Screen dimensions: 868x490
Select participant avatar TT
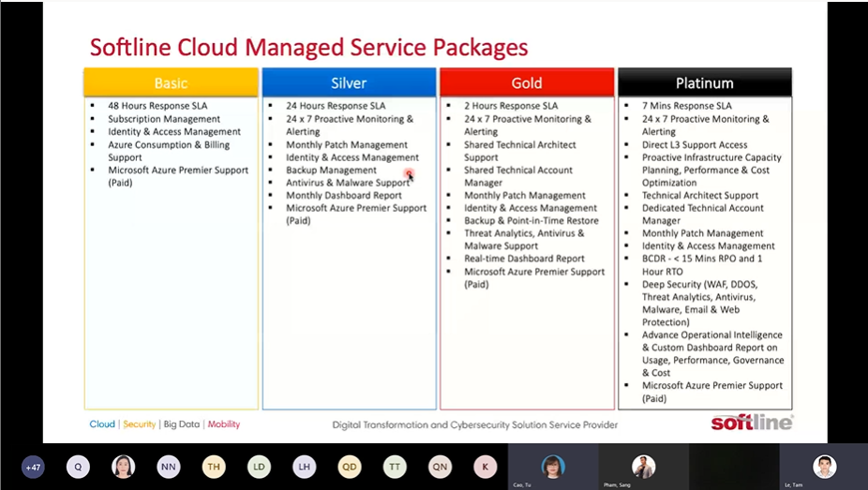click(x=395, y=468)
